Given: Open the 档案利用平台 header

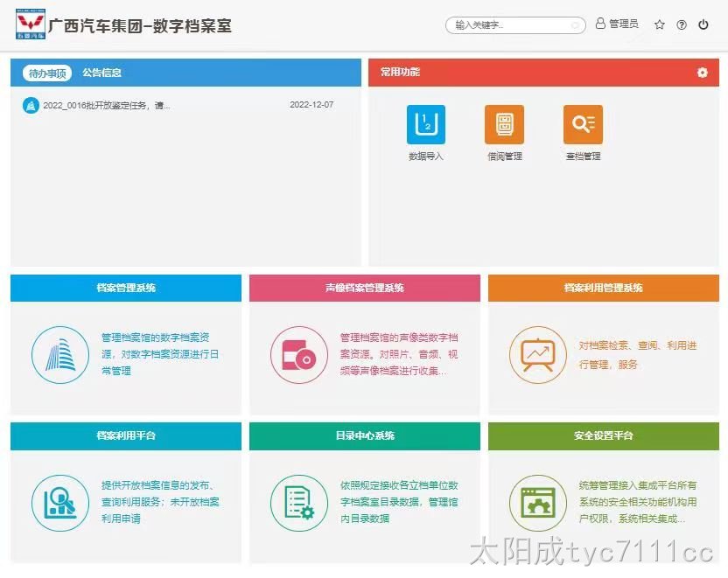Looking at the screenshot, I should pyautogui.click(x=126, y=436).
